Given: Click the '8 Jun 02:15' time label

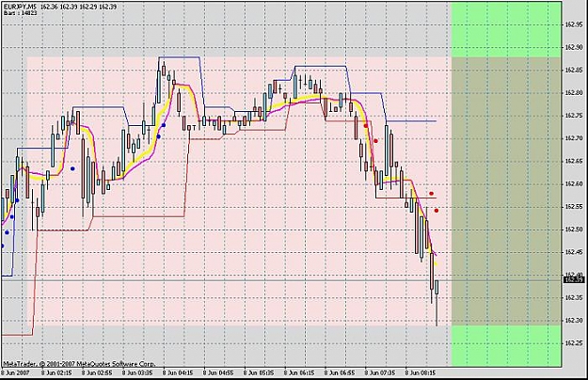Looking at the screenshot, I should (x=56, y=372).
